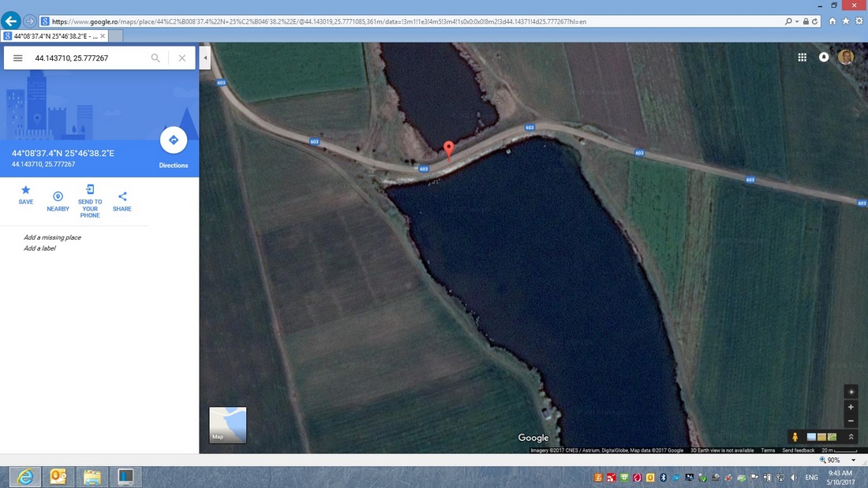Zoom in on the map
Image resolution: width=868 pixels, height=488 pixels.
click(851, 407)
